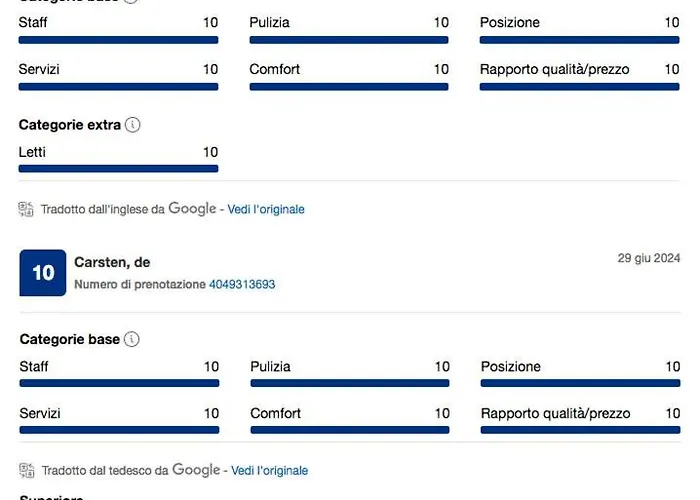
Task: Click Rapporto qualità/prezzo bar in Carsten's review
Action: [580, 430]
